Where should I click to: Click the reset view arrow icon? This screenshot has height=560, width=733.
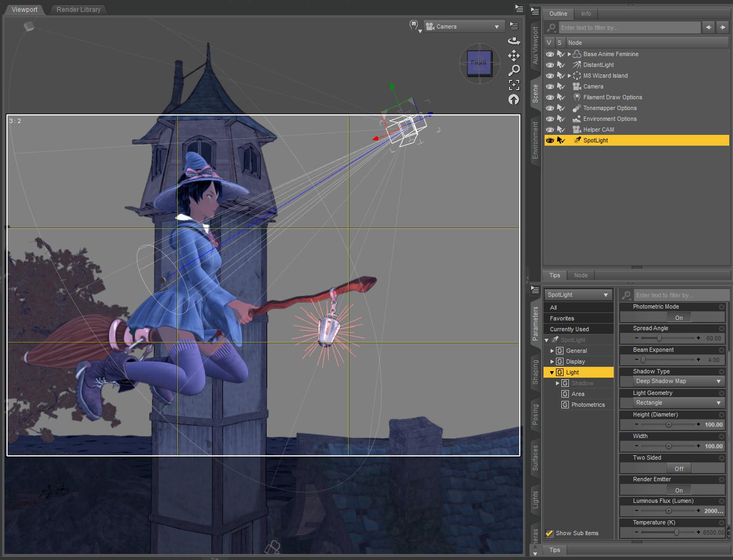(514, 99)
